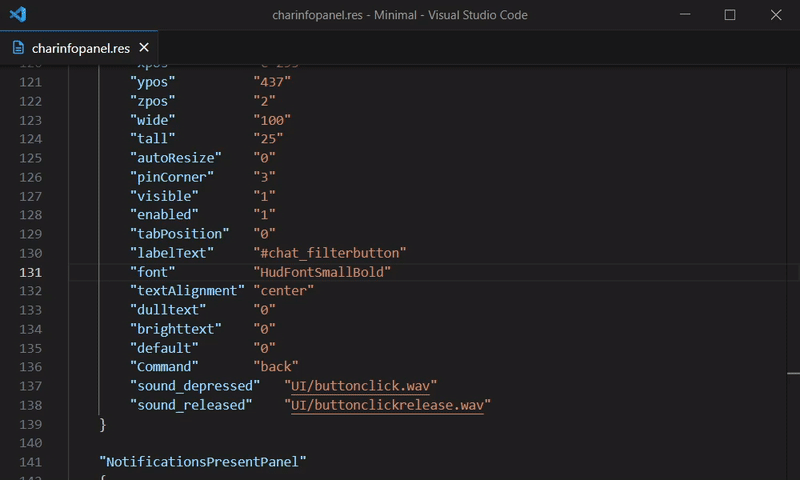Click the "100" value
Image resolution: width=800 pixels, height=480 pixels.
coord(272,120)
